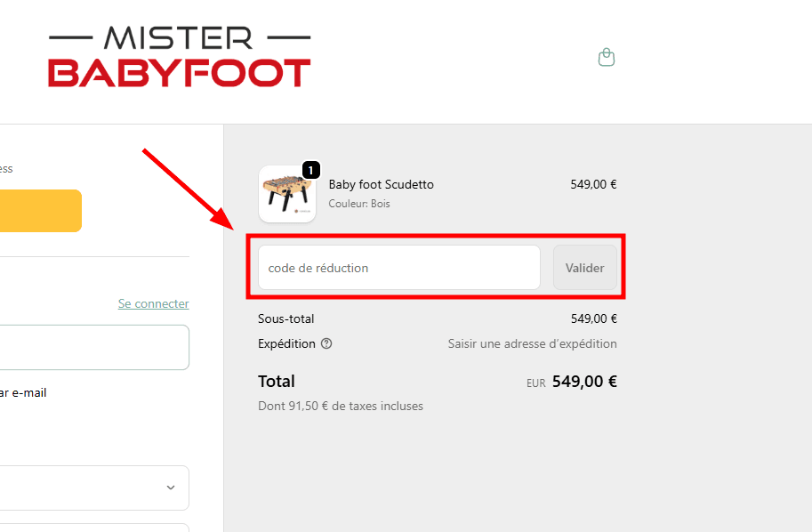Click the Mister Babyfoot logo
The width and height of the screenshot is (812, 532).
tap(180, 57)
